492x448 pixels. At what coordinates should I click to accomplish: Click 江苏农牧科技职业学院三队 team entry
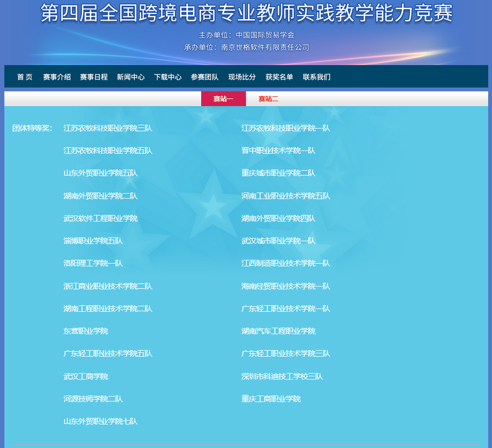click(108, 128)
